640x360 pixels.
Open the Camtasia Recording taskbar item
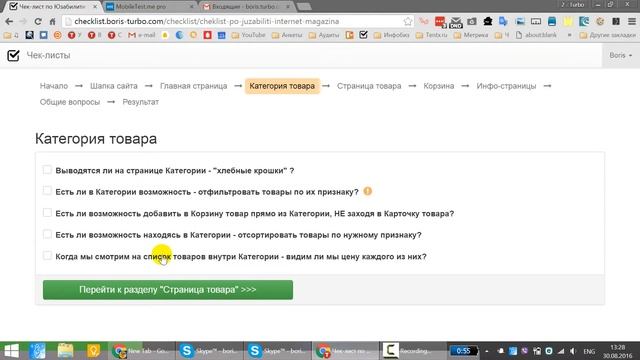coord(412,351)
